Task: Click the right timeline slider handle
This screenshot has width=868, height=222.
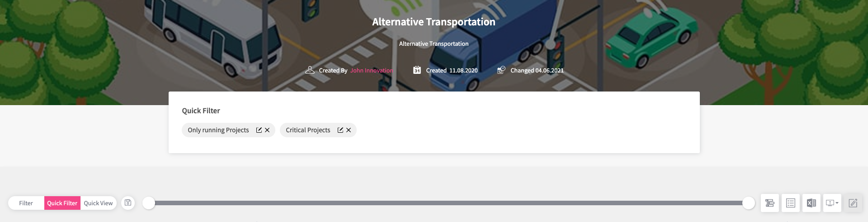Action: pyautogui.click(x=749, y=203)
